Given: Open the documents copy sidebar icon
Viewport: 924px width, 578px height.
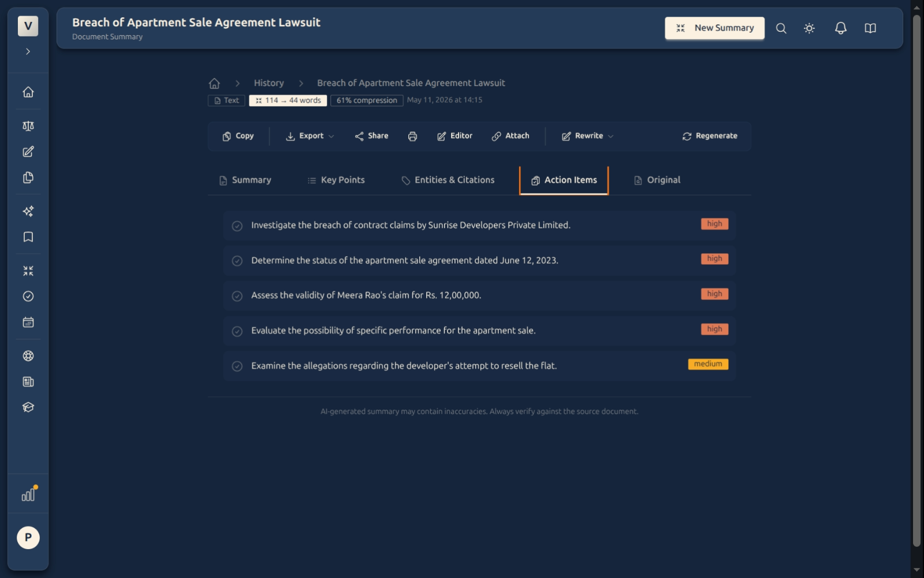Looking at the screenshot, I should tap(28, 177).
